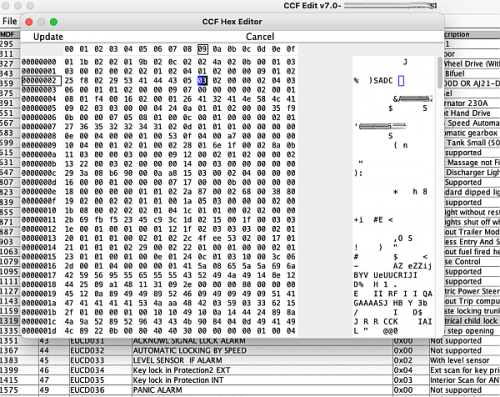Click row address 00000016

coord(39,266)
